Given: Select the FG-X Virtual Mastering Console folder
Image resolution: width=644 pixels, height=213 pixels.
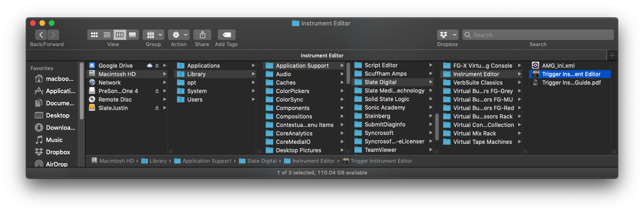Looking at the screenshot, I should [x=482, y=66].
